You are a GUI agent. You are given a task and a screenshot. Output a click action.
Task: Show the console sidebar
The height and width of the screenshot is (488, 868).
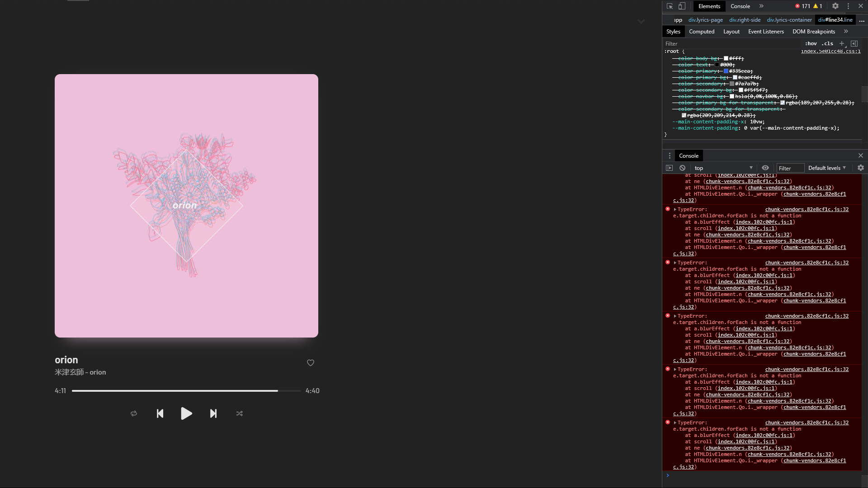[x=670, y=168]
